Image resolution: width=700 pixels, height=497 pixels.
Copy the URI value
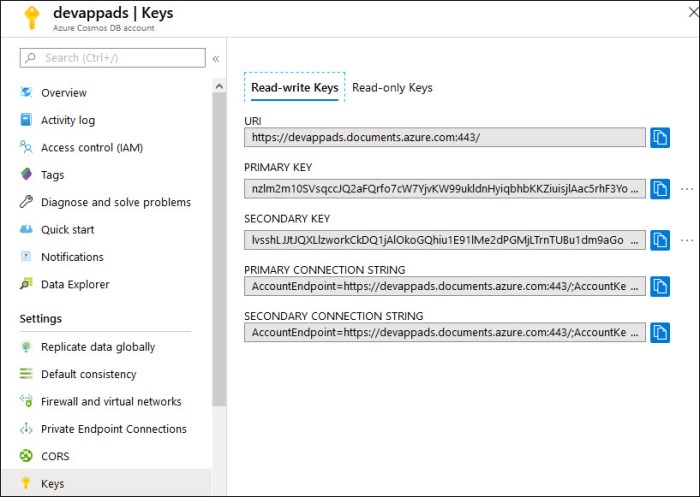(x=660, y=137)
